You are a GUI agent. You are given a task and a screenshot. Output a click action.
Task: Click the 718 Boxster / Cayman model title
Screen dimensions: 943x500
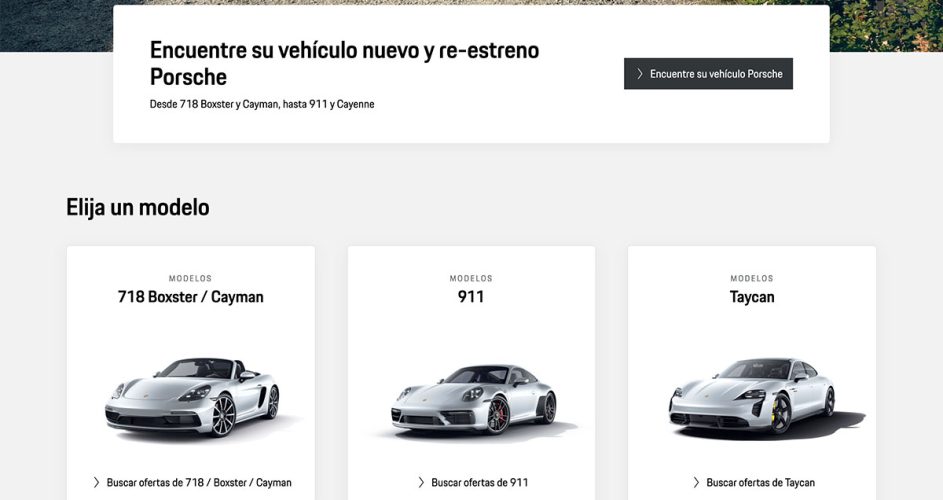(x=191, y=297)
